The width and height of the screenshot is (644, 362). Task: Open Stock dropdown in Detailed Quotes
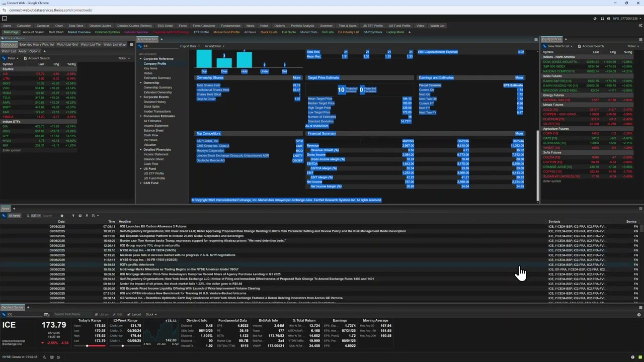point(151,315)
